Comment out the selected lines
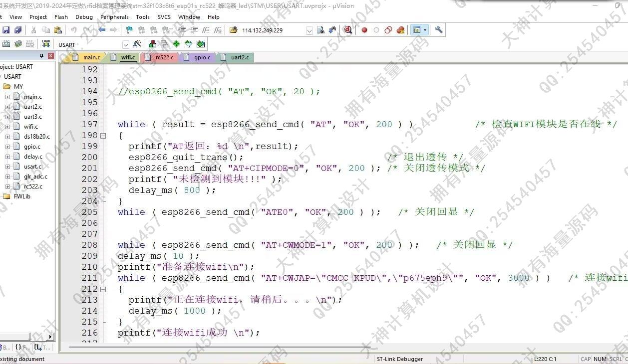 click(x=206, y=30)
